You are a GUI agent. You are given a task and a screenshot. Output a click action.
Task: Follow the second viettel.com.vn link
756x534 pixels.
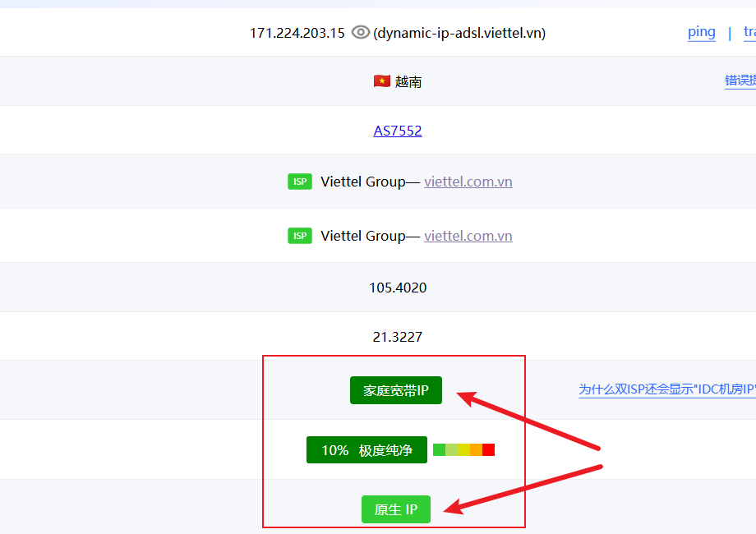[x=468, y=236]
